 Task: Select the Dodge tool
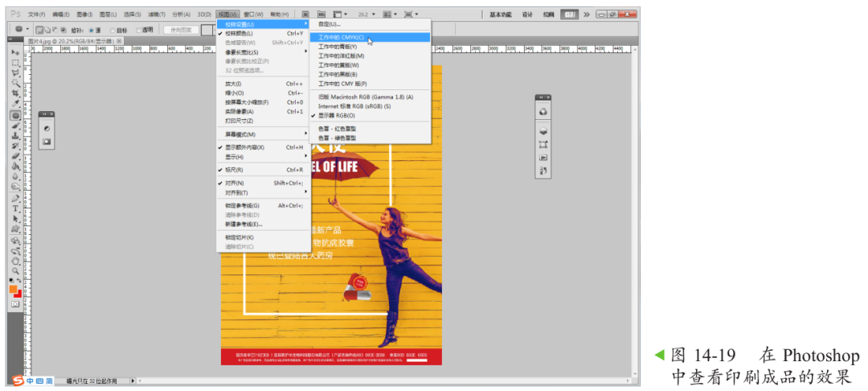coord(15,187)
